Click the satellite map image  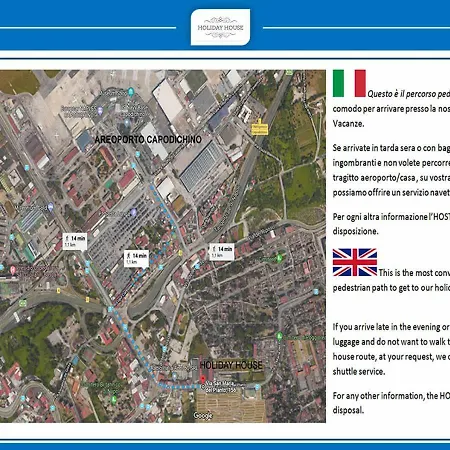pos(163,246)
